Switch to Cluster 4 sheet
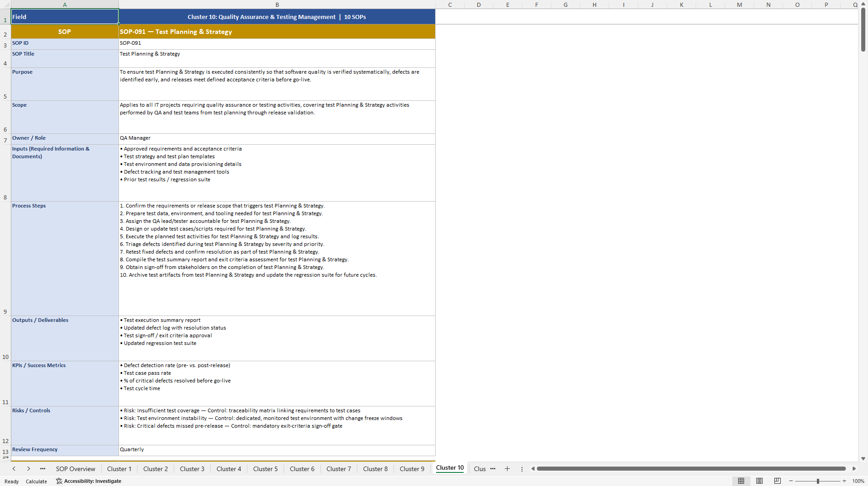 [x=229, y=469]
